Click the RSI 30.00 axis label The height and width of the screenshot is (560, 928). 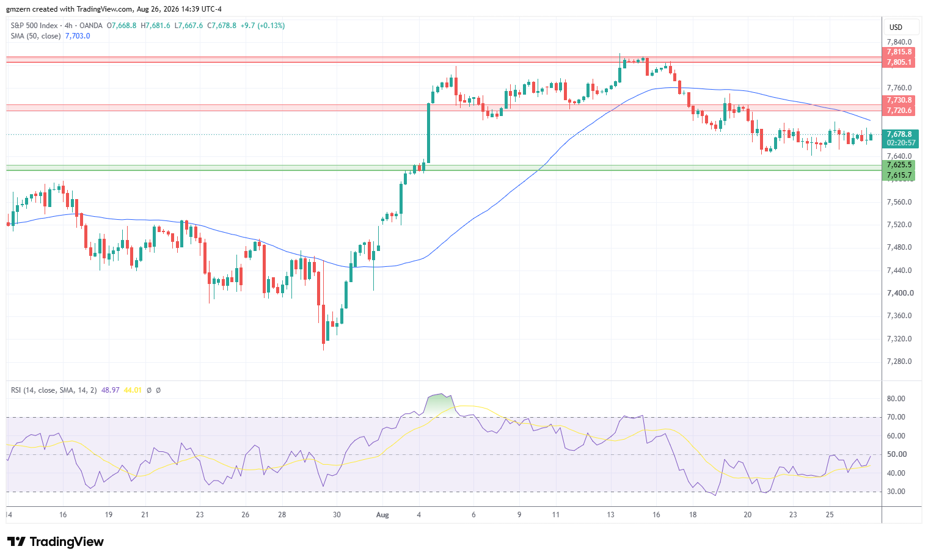click(896, 492)
